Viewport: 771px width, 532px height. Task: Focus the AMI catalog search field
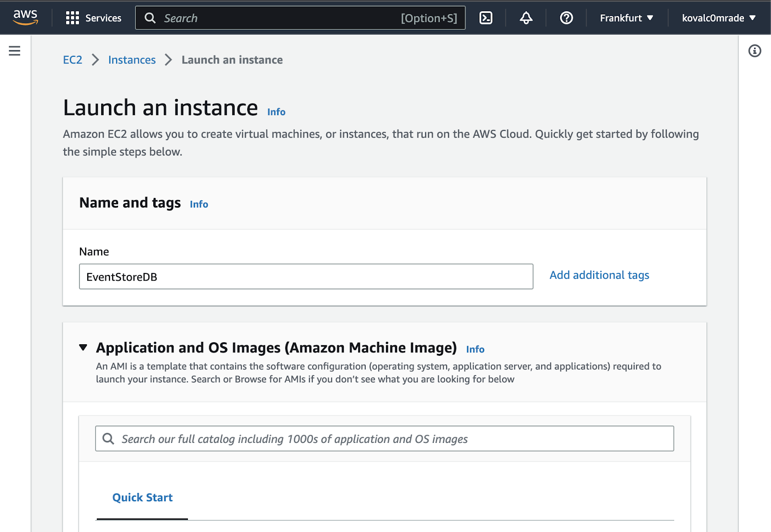click(x=385, y=439)
